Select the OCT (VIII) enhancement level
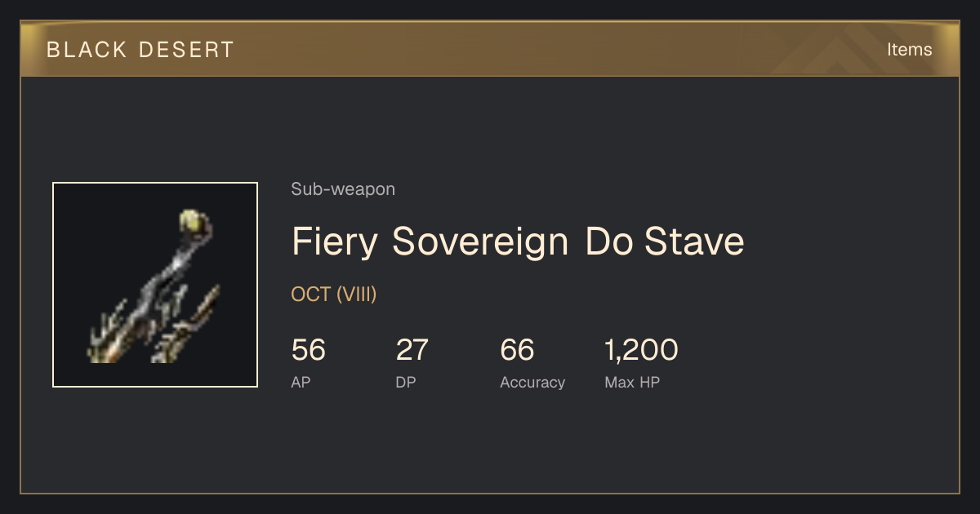Image resolution: width=980 pixels, height=514 pixels. tap(334, 295)
